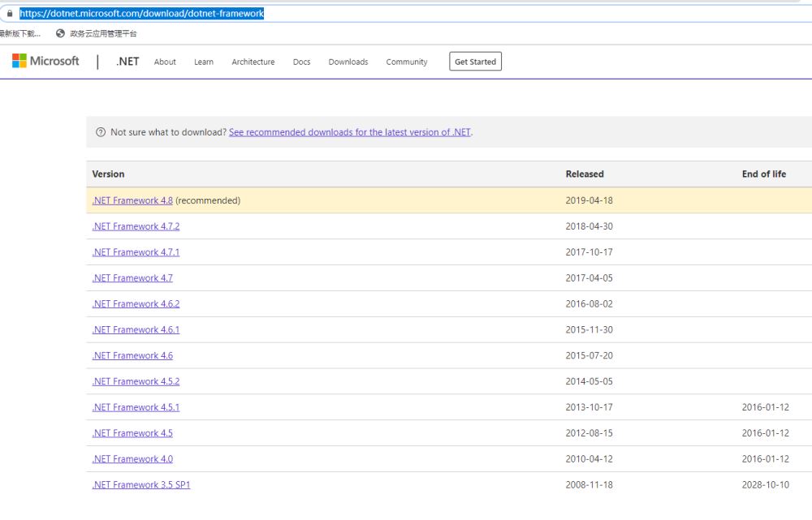Open the .NET home link
The height and width of the screenshot is (520, 812).
(127, 62)
